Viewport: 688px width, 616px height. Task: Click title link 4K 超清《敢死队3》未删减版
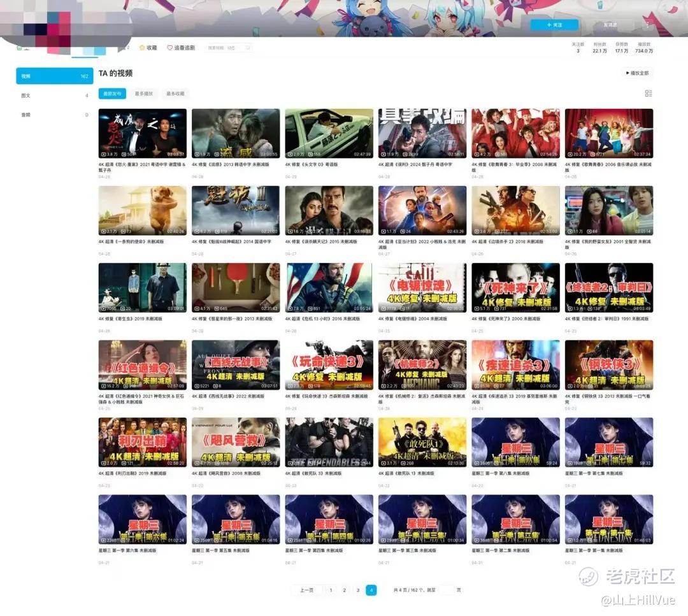point(313,473)
